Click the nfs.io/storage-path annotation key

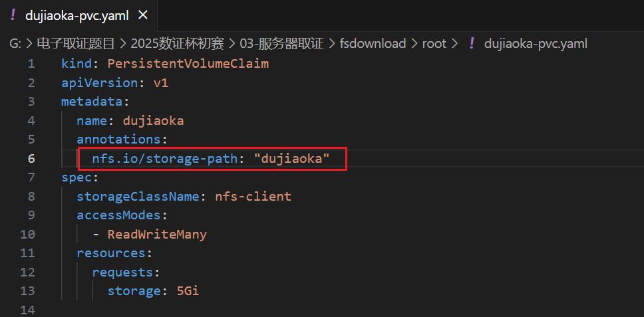[166, 159]
